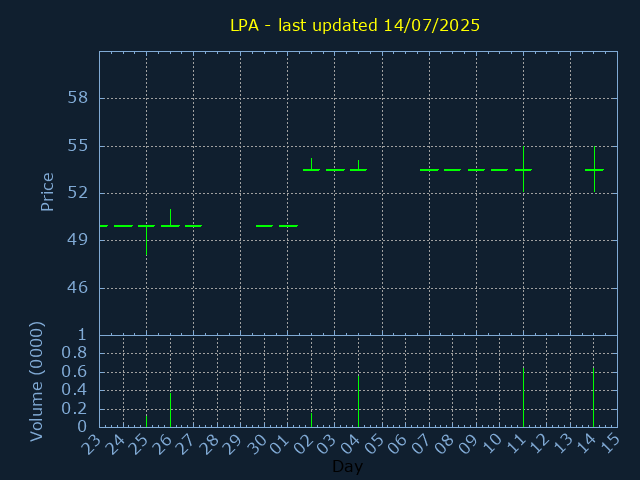Viewport: 640px width, 480px height.
Task: Click the Volume (0000) axis label
Action: [x=37, y=382]
